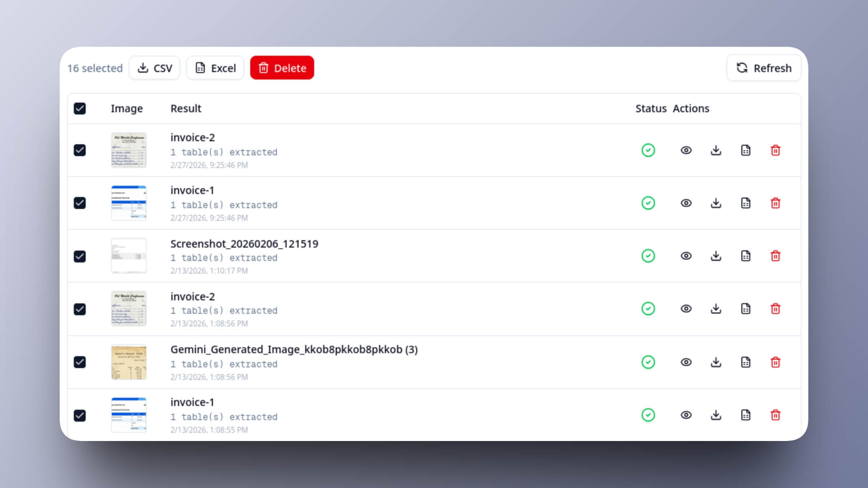Delete the 9:25:46 PM invoice-2 row
Viewport: 868px width, 488px height.
click(x=776, y=150)
